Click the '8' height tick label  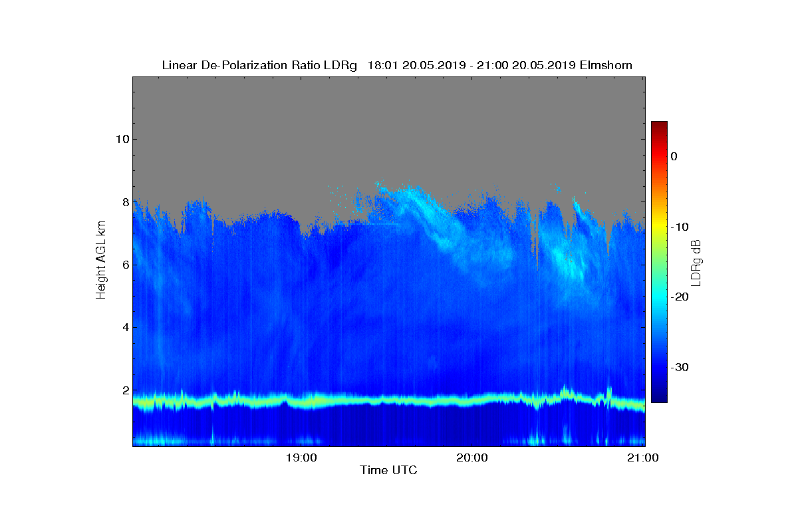click(126, 202)
